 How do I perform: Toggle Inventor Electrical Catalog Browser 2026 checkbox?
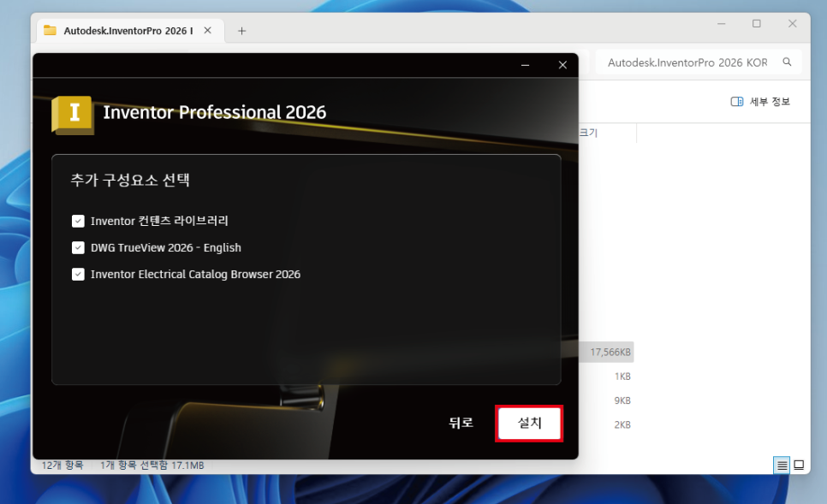click(78, 274)
